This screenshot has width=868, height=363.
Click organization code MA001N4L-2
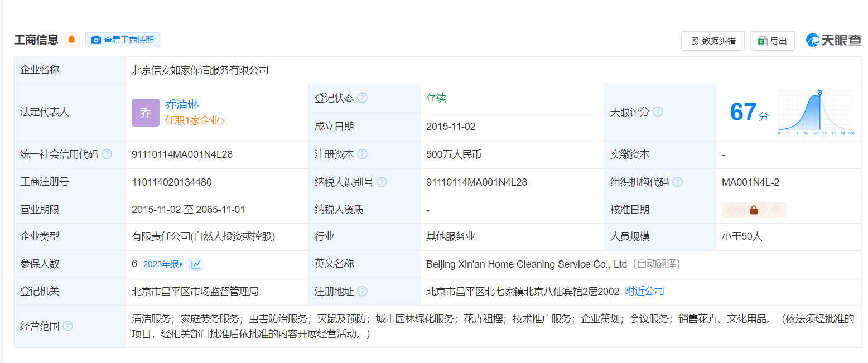coord(750,182)
